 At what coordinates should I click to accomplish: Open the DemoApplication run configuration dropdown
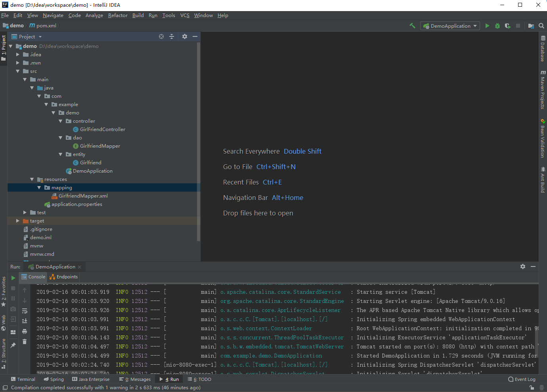(450, 26)
